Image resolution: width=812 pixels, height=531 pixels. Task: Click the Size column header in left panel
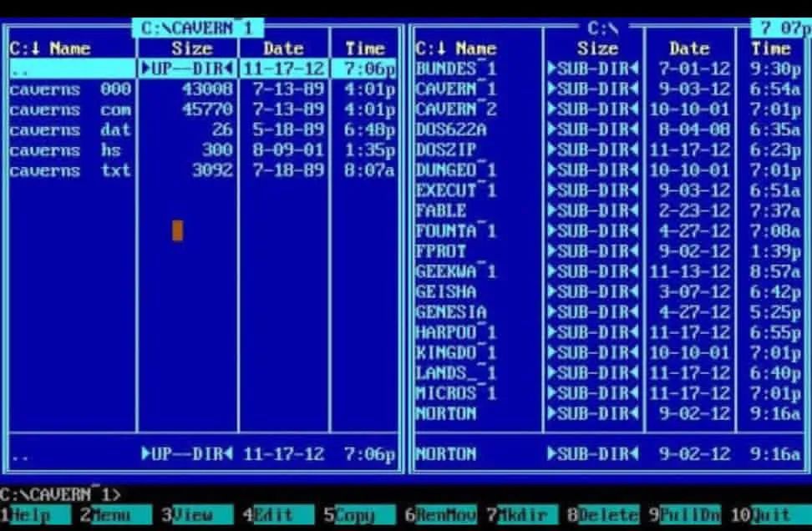coord(192,48)
